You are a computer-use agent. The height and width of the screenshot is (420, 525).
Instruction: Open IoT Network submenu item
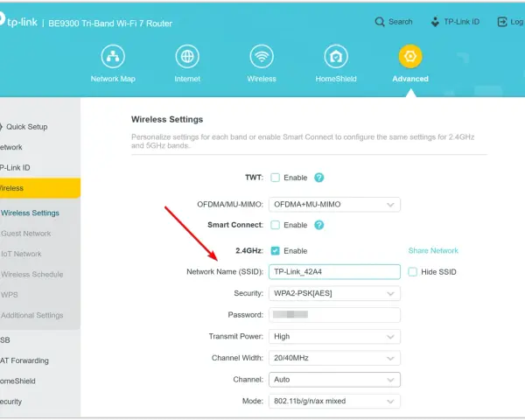coord(21,254)
